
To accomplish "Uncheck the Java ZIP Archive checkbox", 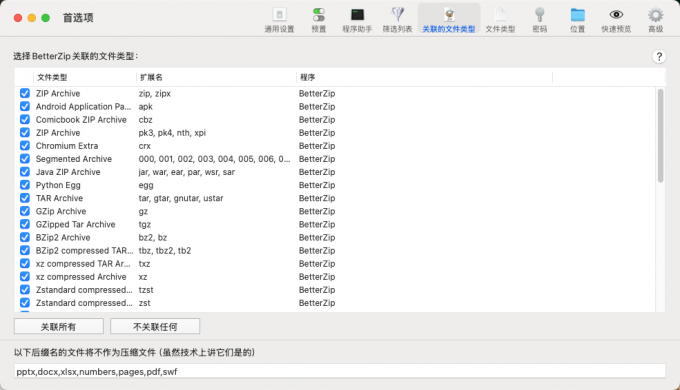I will tap(25, 172).
